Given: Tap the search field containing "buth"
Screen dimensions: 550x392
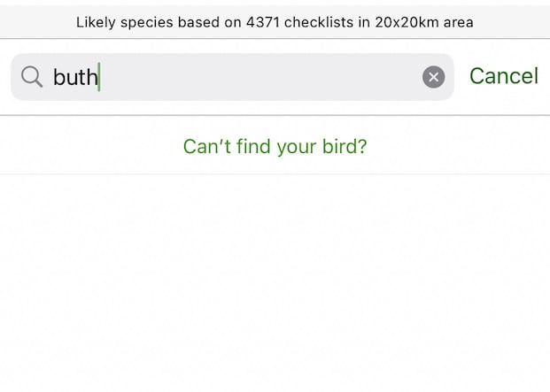Looking at the screenshot, I should [230, 77].
